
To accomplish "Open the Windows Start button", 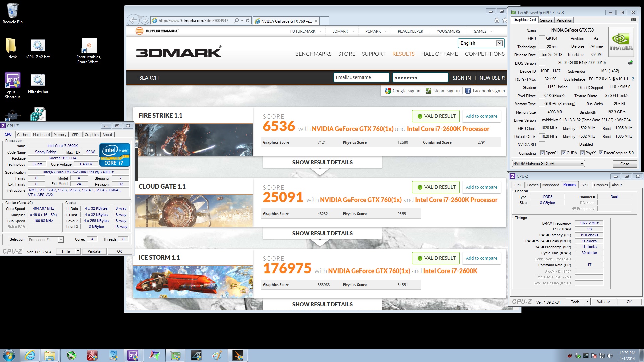I will point(9,355).
